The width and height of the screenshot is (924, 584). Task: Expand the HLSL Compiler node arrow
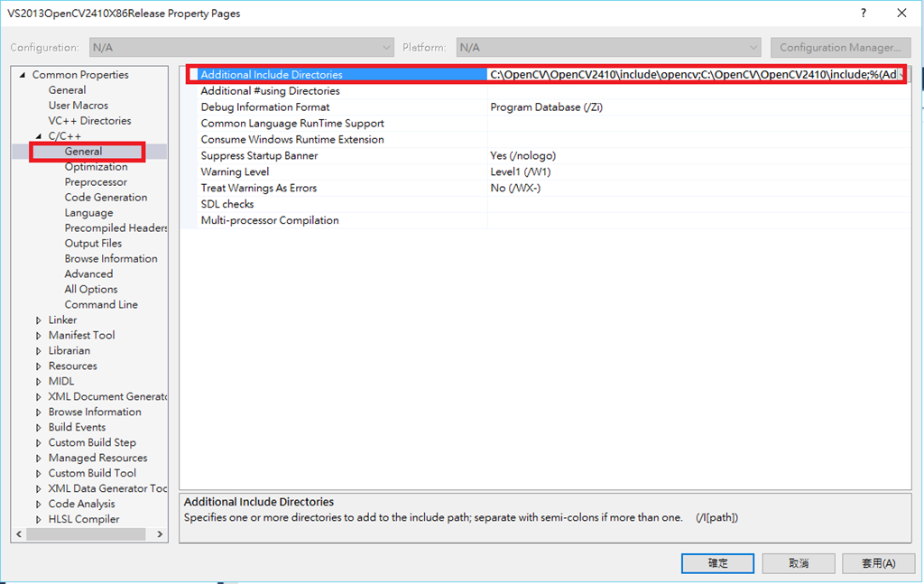point(39,519)
